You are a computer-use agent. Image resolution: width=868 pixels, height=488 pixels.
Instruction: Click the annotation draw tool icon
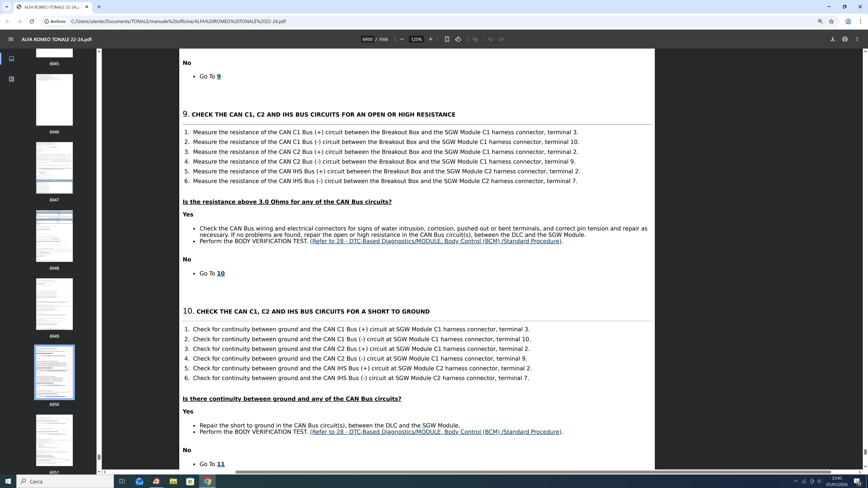(475, 39)
